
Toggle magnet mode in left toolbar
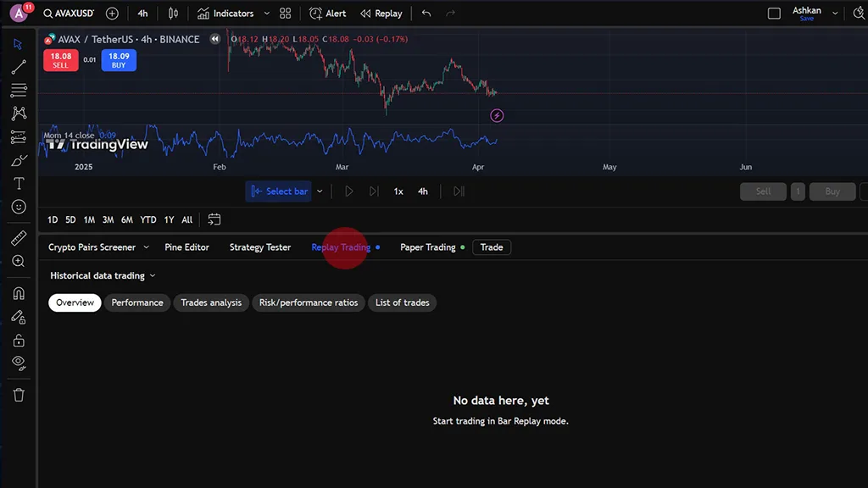[x=19, y=294]
